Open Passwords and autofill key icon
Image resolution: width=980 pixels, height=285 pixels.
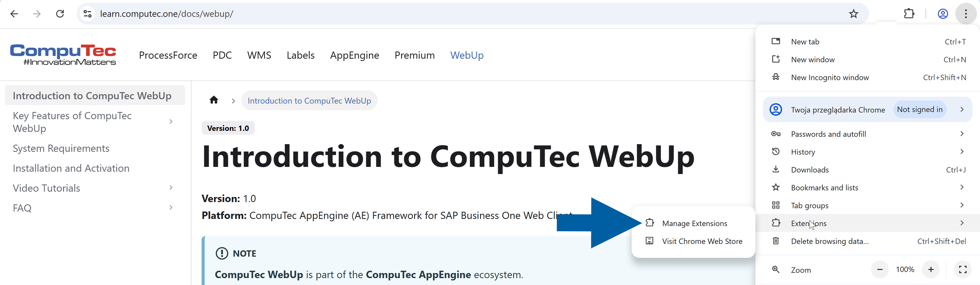coord(776,134)
